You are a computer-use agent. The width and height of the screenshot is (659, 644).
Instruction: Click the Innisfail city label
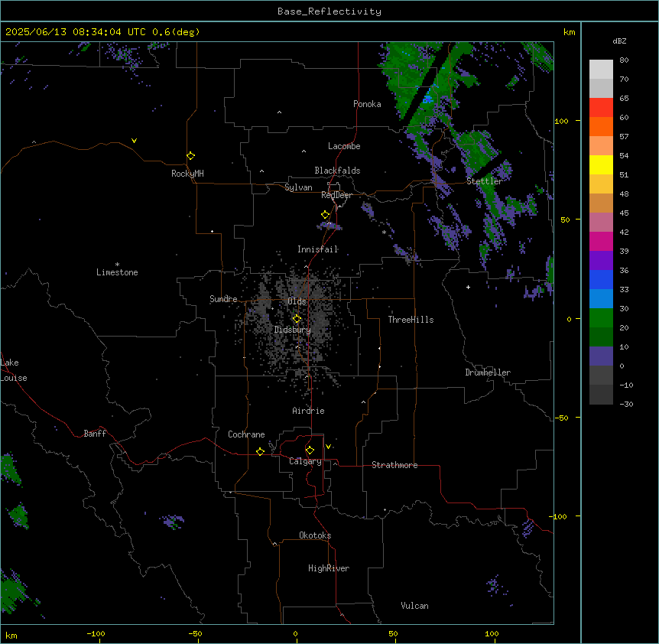[x=317, y=249]
